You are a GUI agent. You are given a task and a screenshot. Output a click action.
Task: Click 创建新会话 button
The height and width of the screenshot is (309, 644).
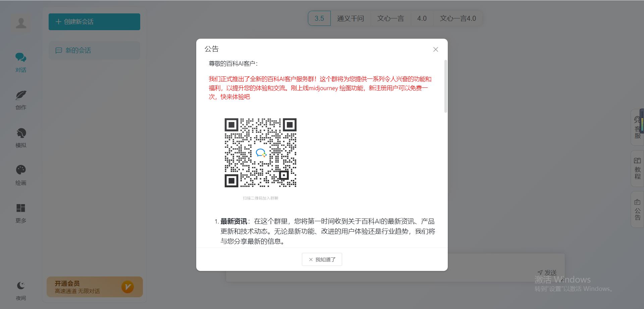[x=94, y=22]
